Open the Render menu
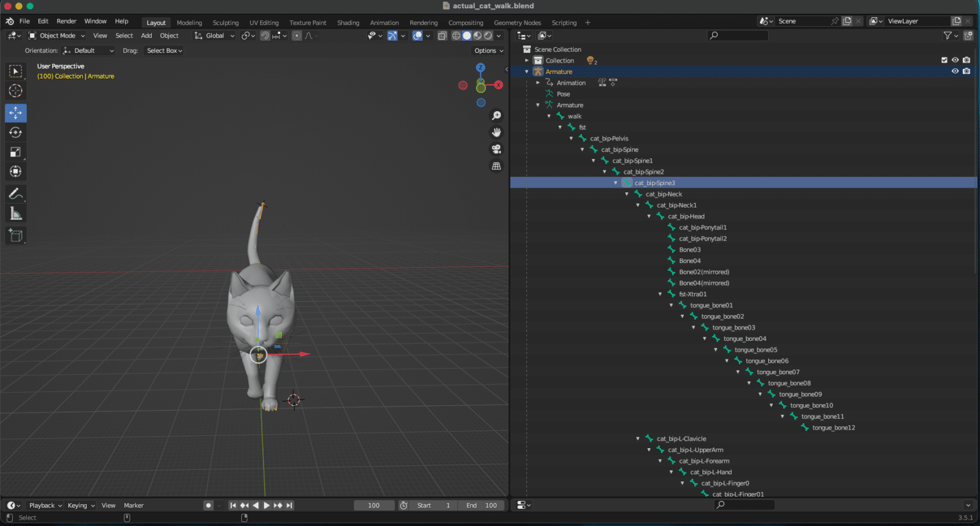Screen dimensions: 980x526 pos(66,21)
